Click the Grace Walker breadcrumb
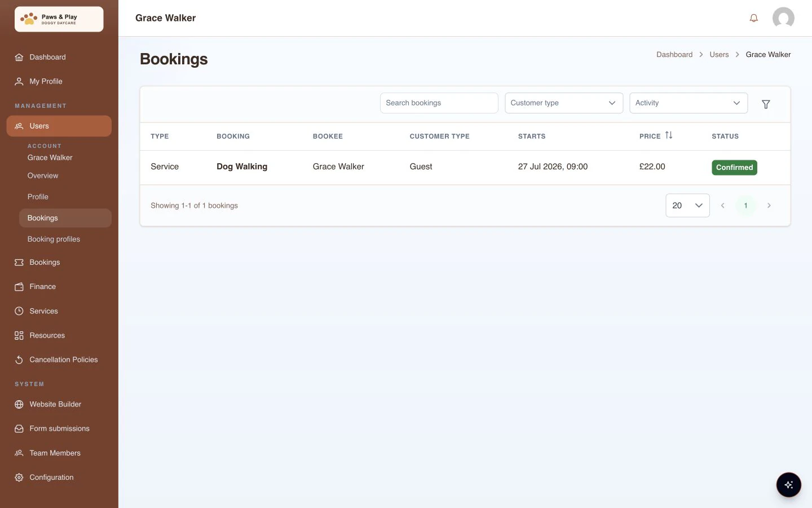The height and width of the screenshot is (508, 812). click(768, 55)
